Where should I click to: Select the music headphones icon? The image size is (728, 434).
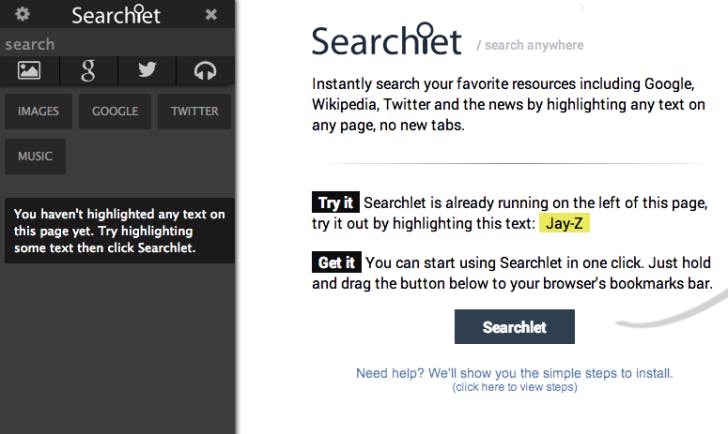tap(205, 70)
